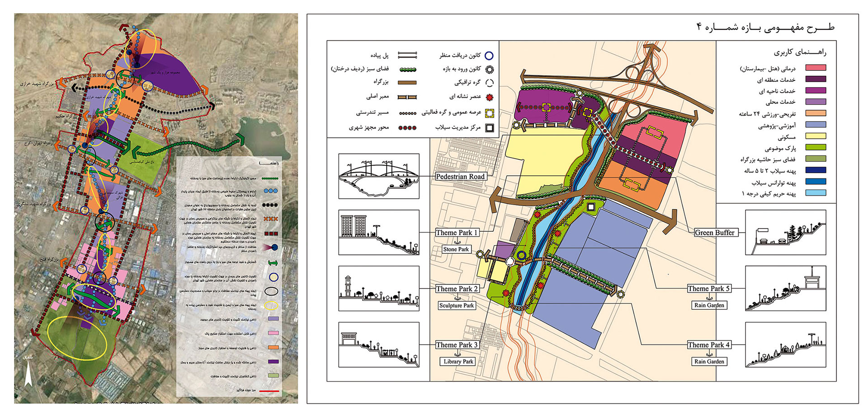This screenshot has height=416, width=868.
Task: Click the Sculpture Park label
Action: [457, 305]
